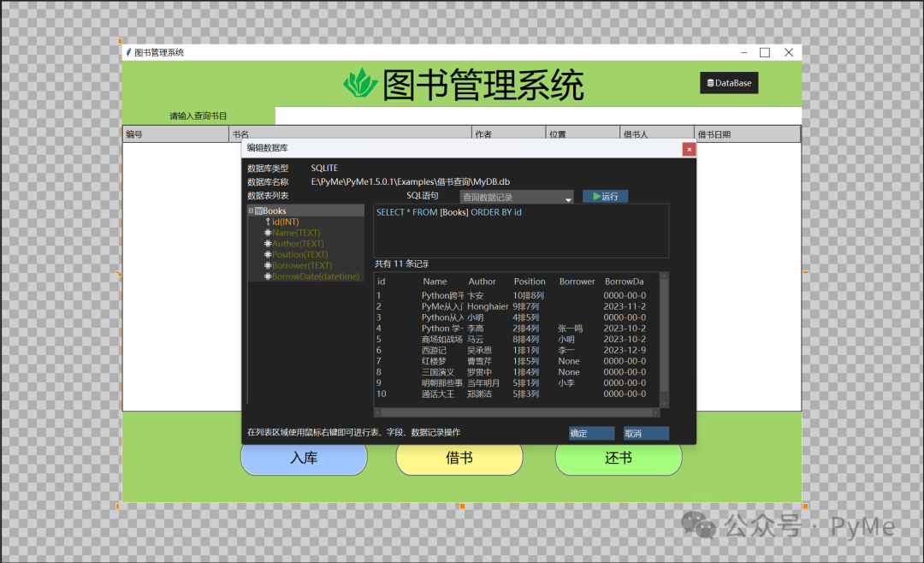This screenshot has height=563, width=924.
Task: Minimize the 图书管理系统 window
Action: [743, 52]
